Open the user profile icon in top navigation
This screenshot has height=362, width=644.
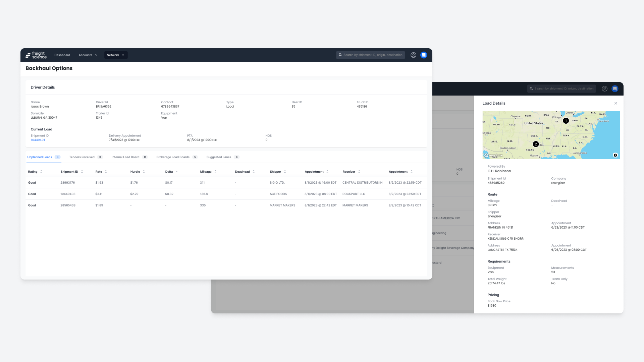(x=413, y=55)
